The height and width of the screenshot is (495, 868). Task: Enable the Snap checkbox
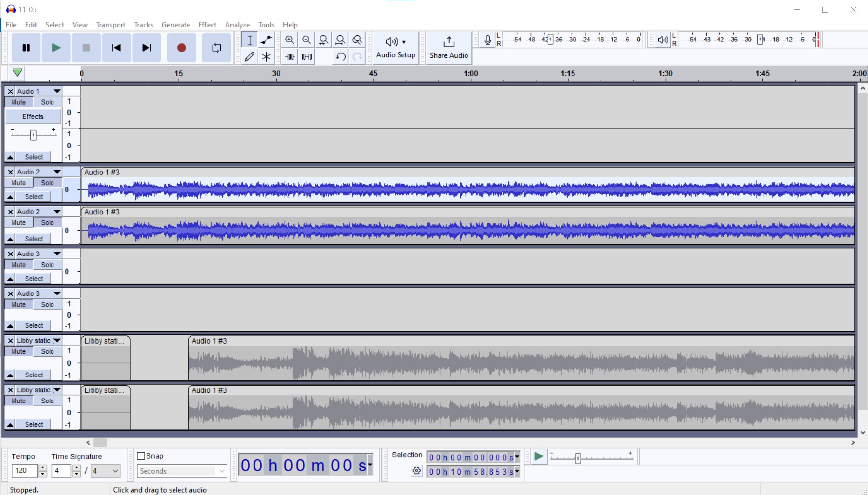(141, 455)
